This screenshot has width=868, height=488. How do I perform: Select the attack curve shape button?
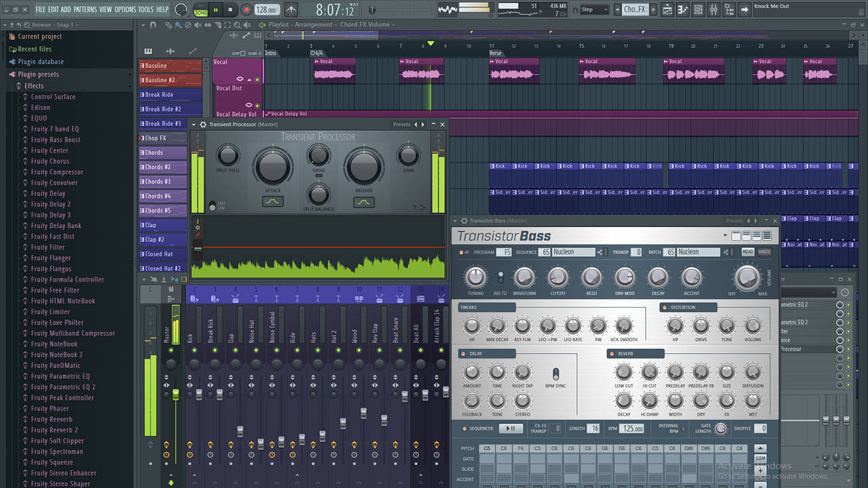click(273, 201)
